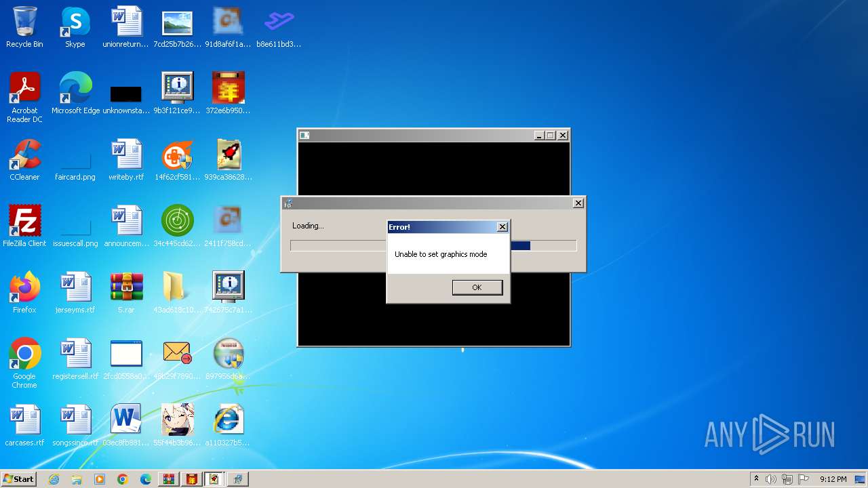Select the writeby.rtf document
868x488 pixels.
pyautogui.click(x=126, y=161)
